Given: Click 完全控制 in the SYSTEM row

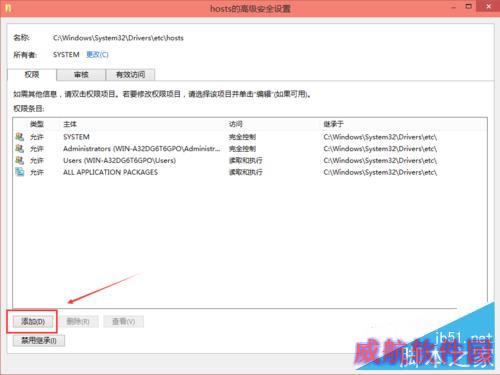Looking at the screenshot, I should coord(242,137).
